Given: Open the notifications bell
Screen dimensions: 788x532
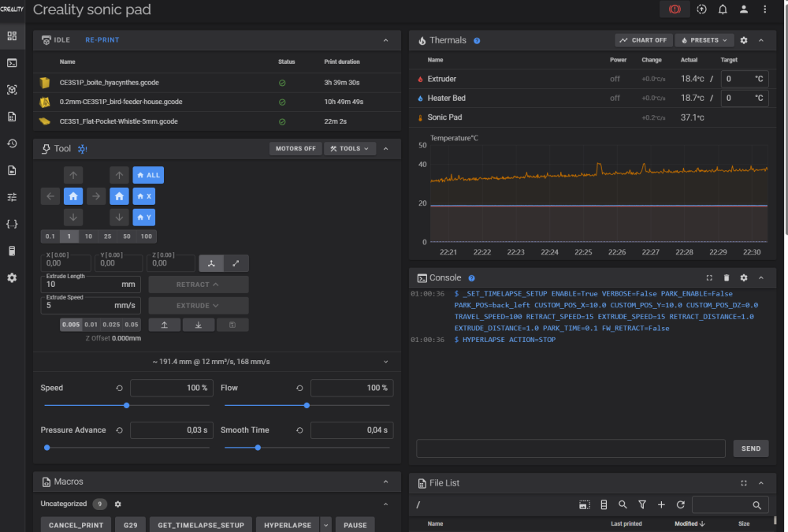Looking at the screenshot, I should 723,9.
